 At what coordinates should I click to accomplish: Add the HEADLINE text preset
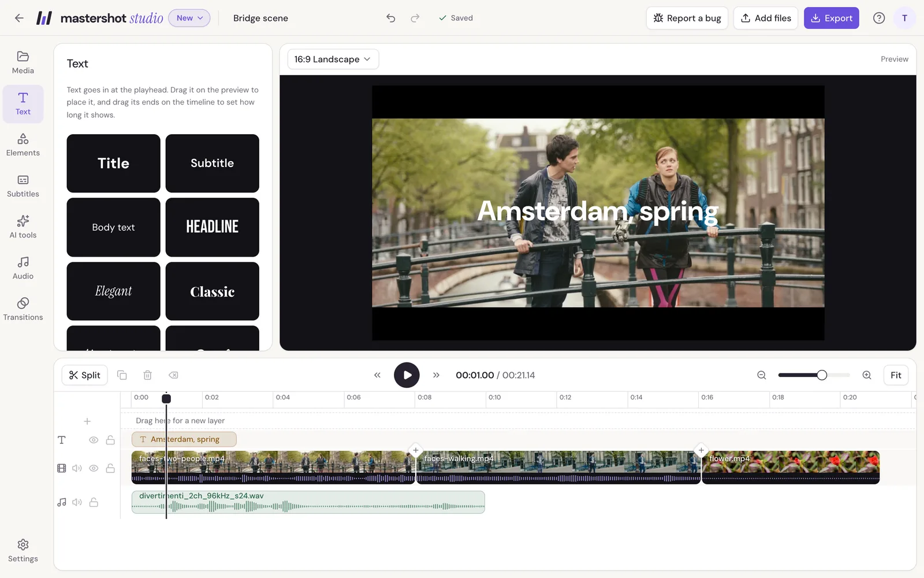[213, 227]
